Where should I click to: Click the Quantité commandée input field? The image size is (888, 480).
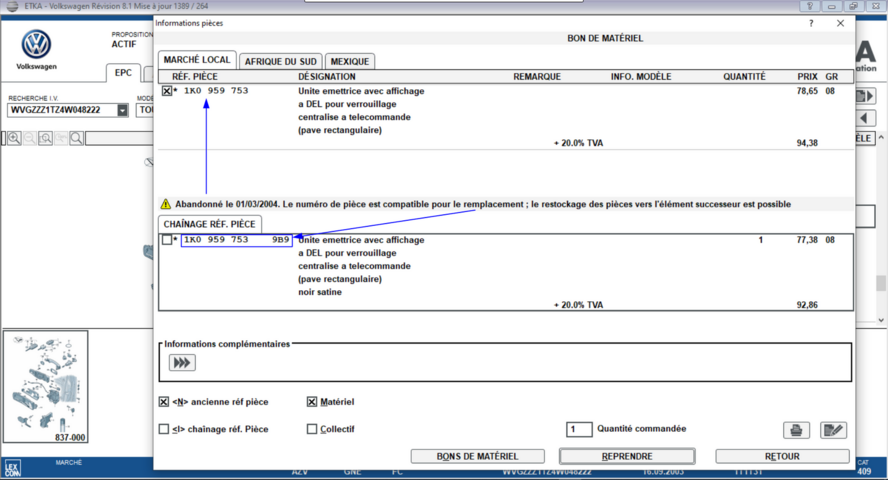pos(579,429)
